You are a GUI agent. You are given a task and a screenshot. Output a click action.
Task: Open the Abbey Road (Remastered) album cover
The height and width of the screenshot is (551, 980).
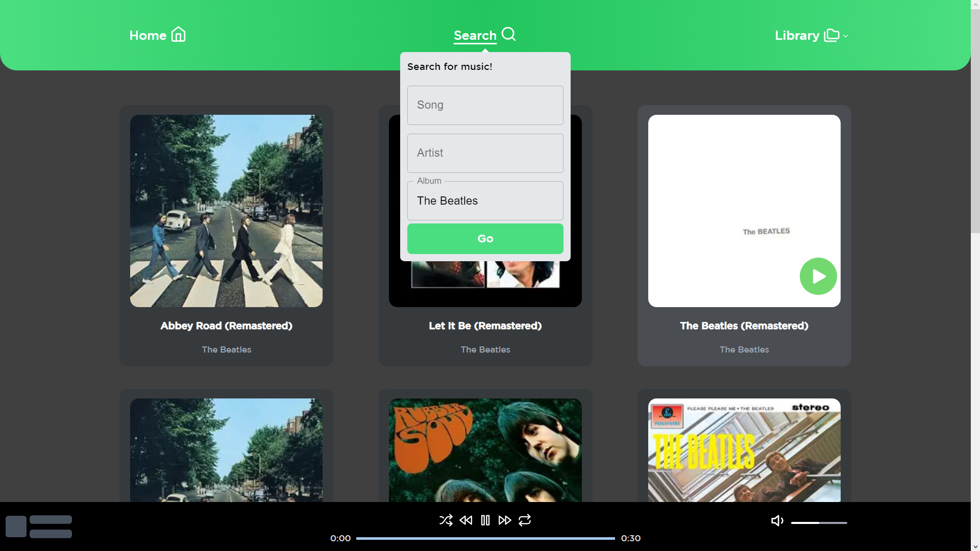pos(226,211)
